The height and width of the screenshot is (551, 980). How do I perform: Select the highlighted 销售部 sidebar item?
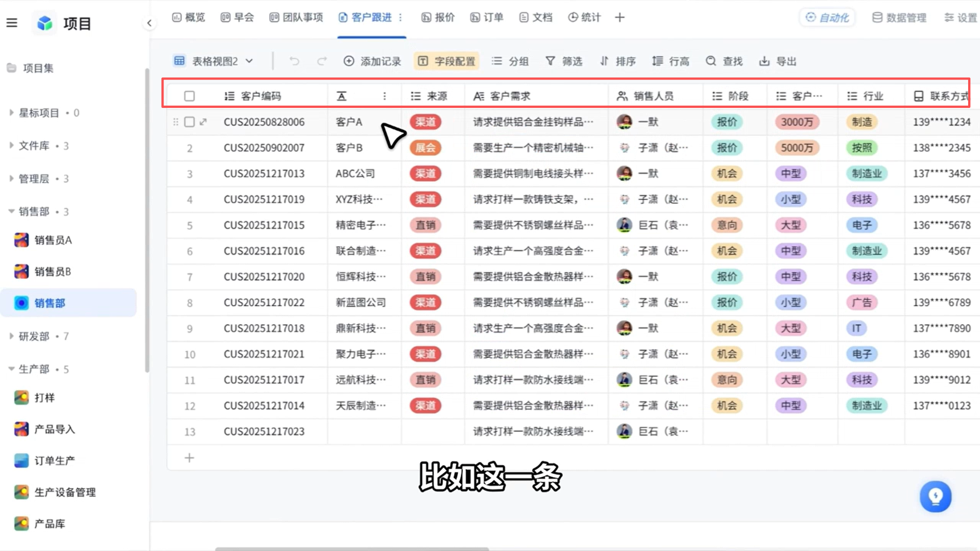coord(69,303)
